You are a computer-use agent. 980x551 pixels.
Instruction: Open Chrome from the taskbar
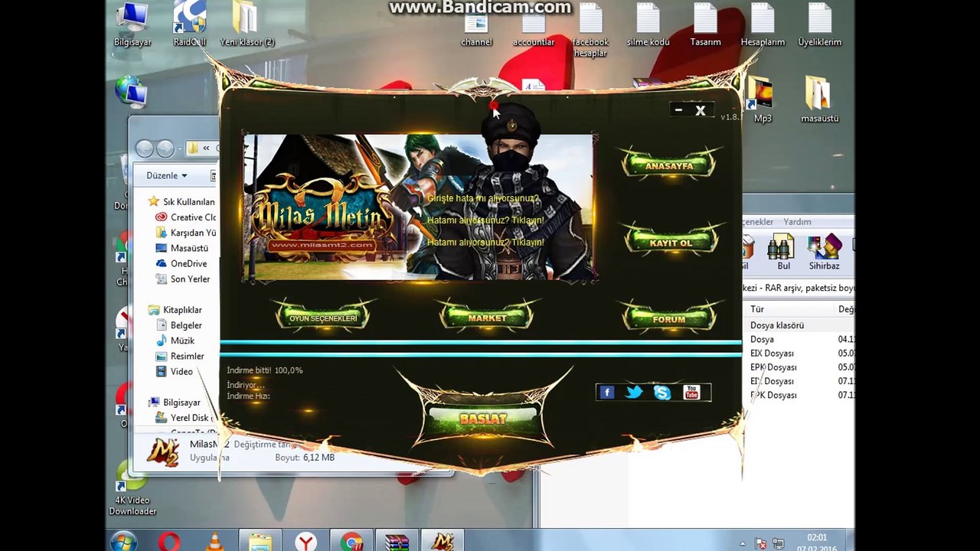pyautogui.click(x=351, y=542)
